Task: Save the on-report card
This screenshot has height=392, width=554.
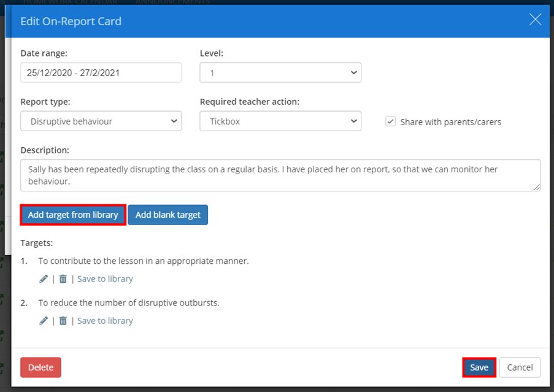Action: [479, 367]
